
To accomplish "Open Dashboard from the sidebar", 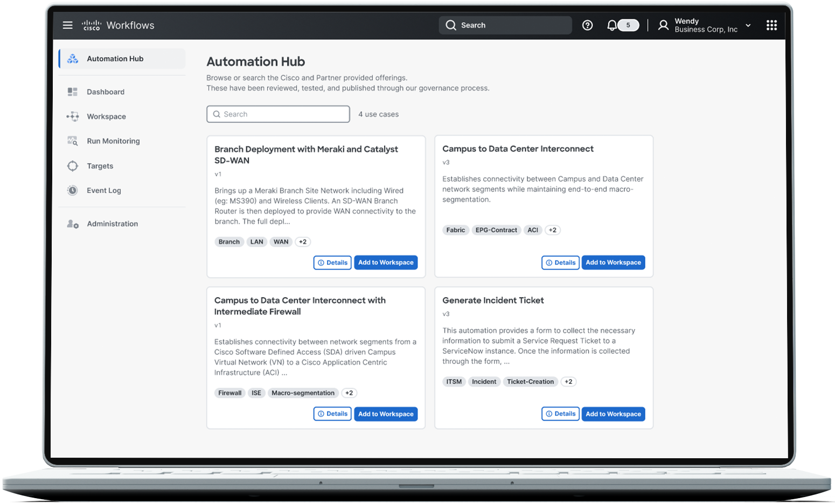I will (106, 92).
